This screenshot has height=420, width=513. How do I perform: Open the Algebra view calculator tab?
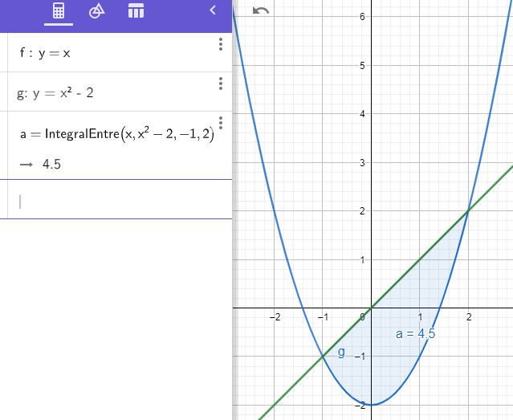click(58, 11)
